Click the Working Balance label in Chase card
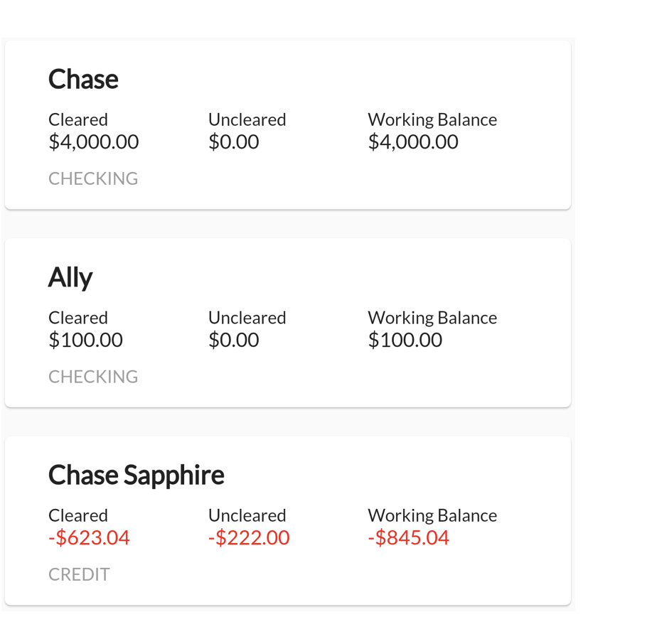Viewport: 657px width, 644px height. pyautogui.click(x=432, y=119)
